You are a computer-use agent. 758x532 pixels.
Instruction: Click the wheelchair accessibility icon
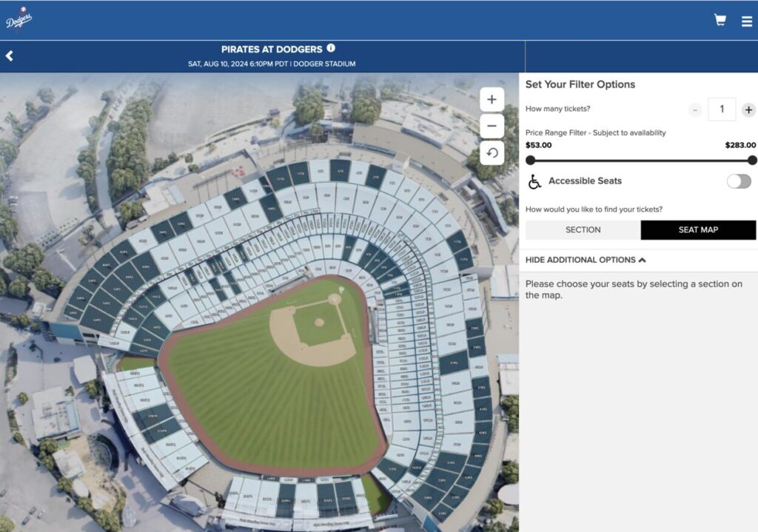pyautogui.click(x=534, y=181)
